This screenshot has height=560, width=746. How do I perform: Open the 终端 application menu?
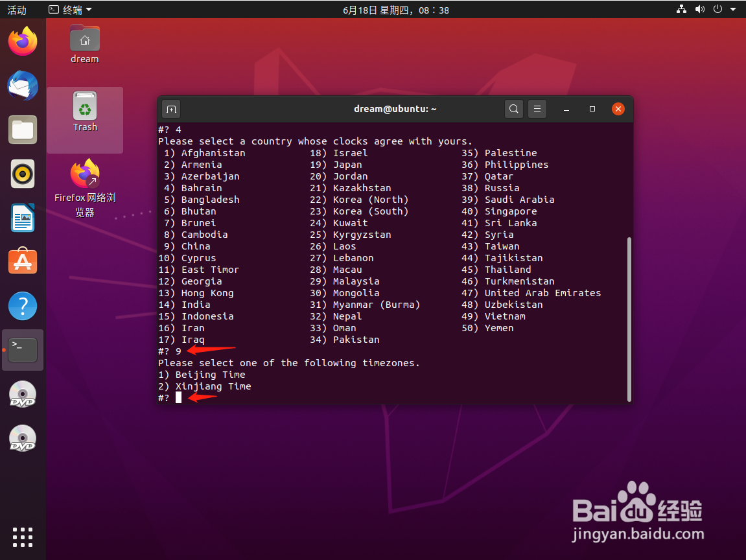pos(71,10)
